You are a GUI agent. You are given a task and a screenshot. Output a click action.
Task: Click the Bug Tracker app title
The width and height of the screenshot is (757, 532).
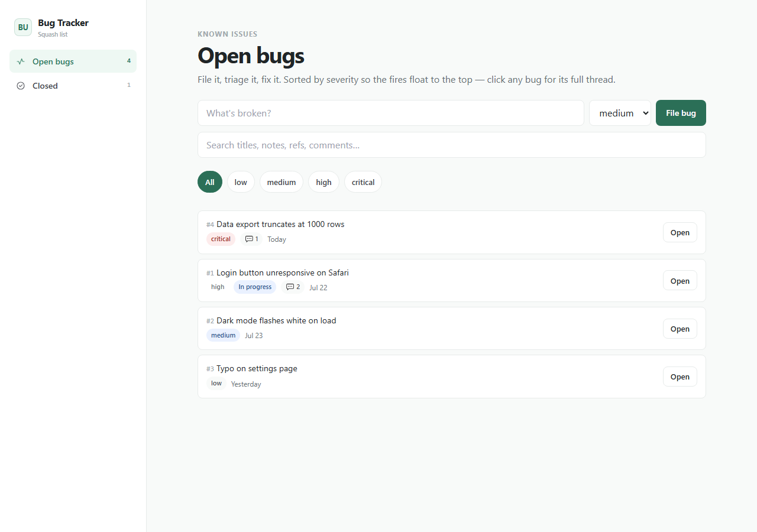(63, 23)
